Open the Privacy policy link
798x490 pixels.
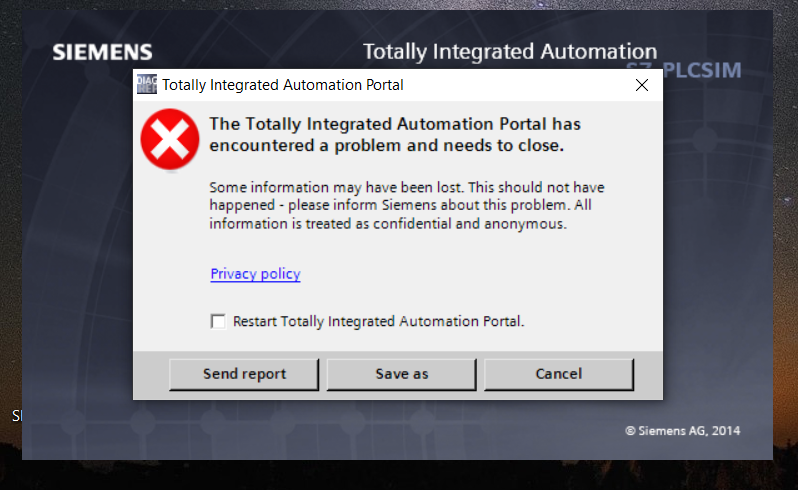click(255, 274)
